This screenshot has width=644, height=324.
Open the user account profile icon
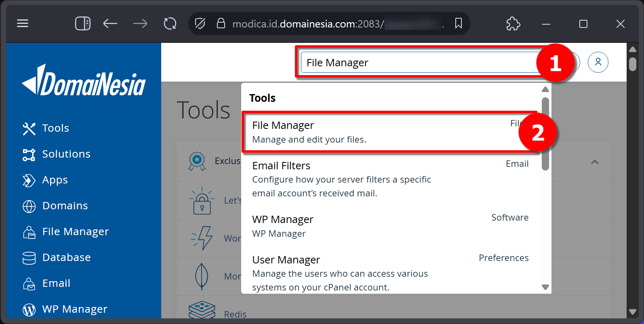click(x=598, y=62)
